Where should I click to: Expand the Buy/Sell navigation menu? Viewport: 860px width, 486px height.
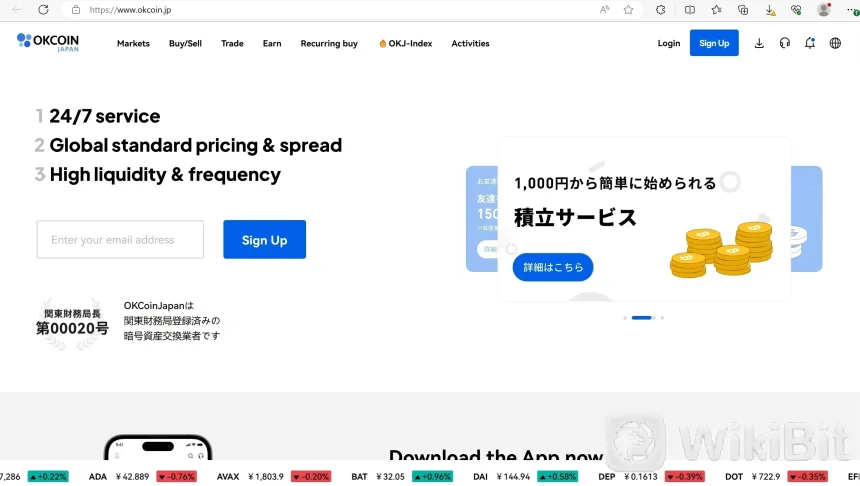(x=185, y=44)
